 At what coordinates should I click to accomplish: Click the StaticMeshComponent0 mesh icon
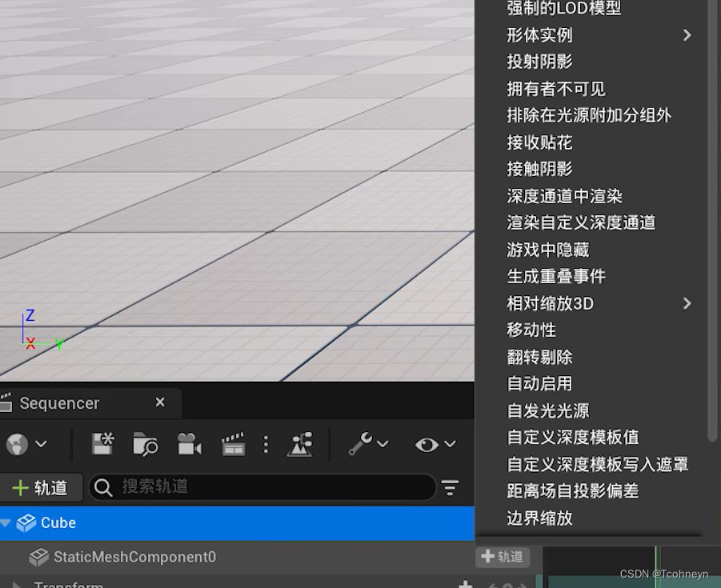coord(38,557)
